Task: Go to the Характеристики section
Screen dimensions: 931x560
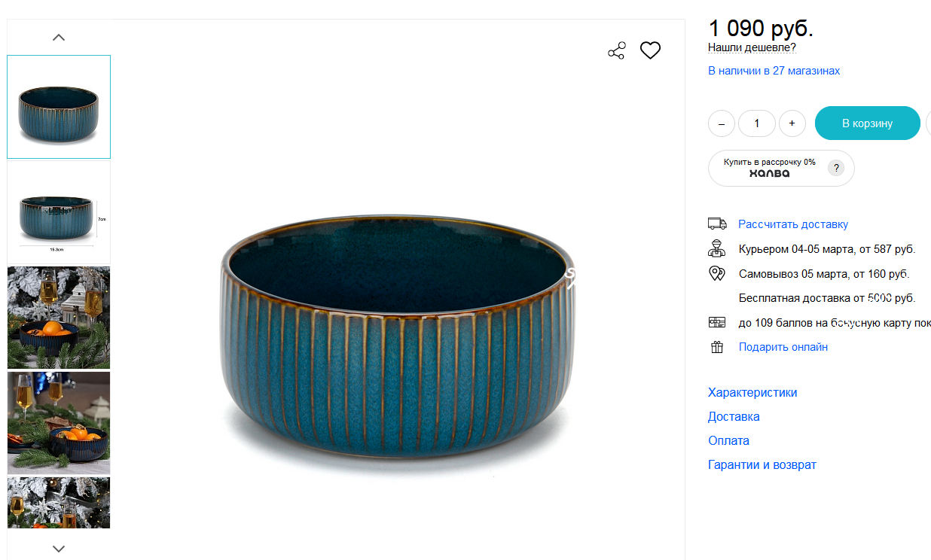Action: (x=752, y=393)
